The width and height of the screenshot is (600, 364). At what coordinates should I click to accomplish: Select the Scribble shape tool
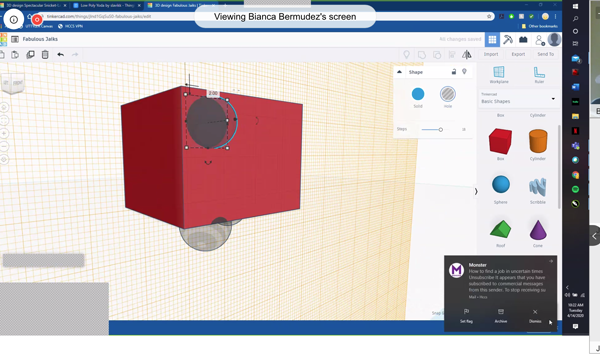pos(538,187)
